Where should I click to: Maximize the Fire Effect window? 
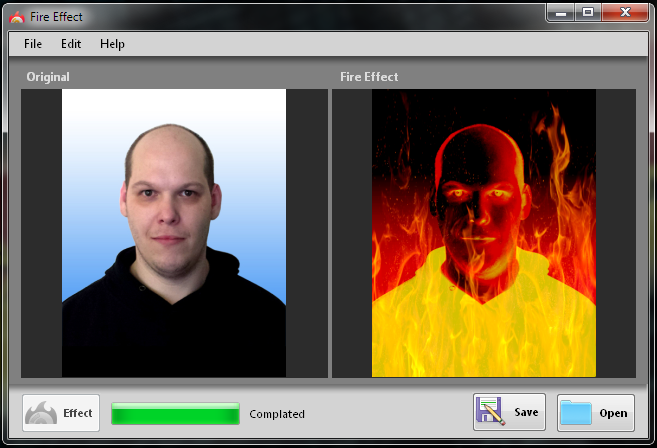pyautogui.click(x=587, y=12)
